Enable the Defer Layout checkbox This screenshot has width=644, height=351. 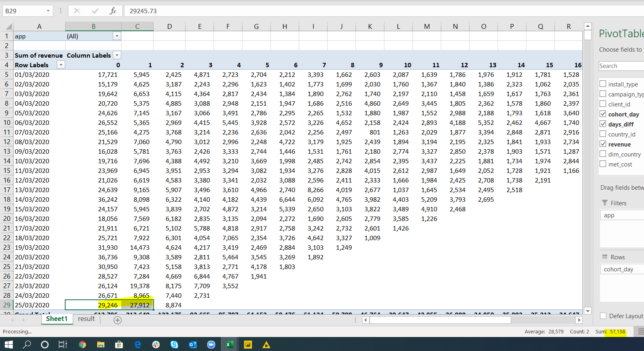click(603, 316)
